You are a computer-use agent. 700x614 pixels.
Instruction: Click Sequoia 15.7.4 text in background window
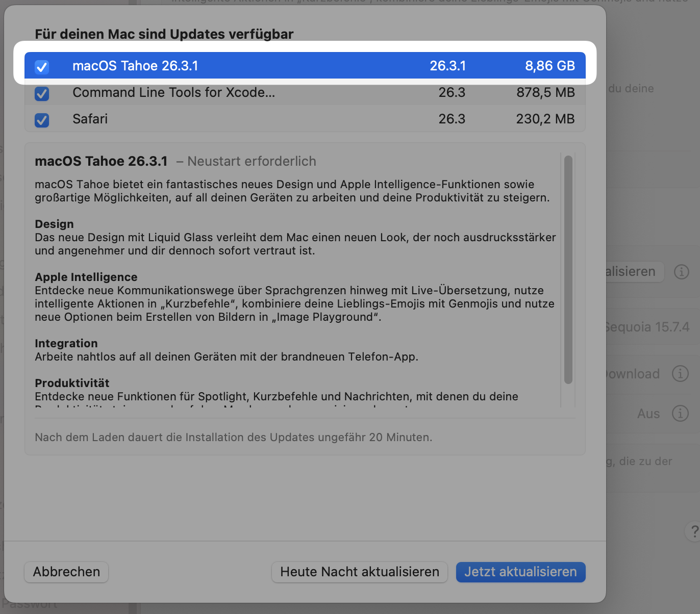[647, 327]
